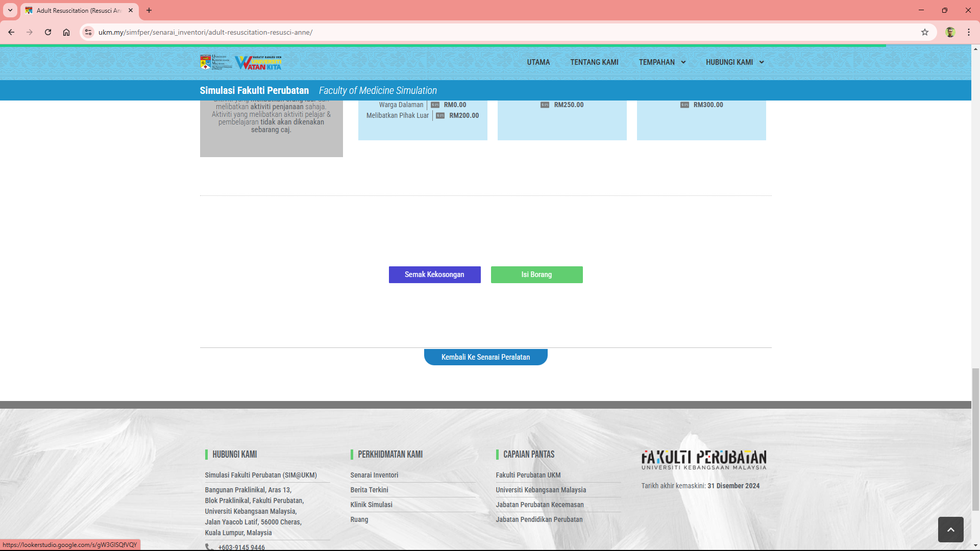The width and height of the screenshot is (980, 551).
Task: Open the browser home page icon
Action: [66, 32]
